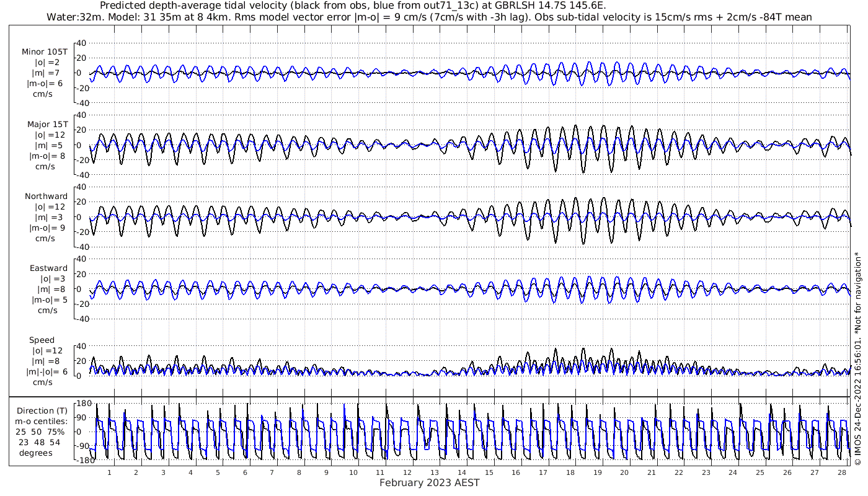Click the 'February 2023 AEST' axis label
The height and width of the screenshot is (496, 868).
(x=430, y=483)
